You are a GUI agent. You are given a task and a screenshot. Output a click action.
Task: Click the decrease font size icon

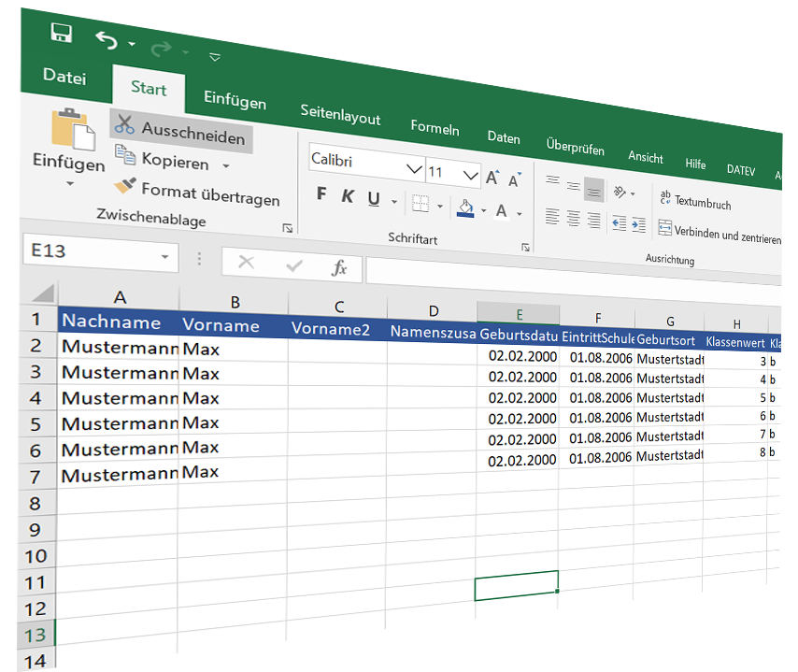pyautogui.click(x=515, y=179)
